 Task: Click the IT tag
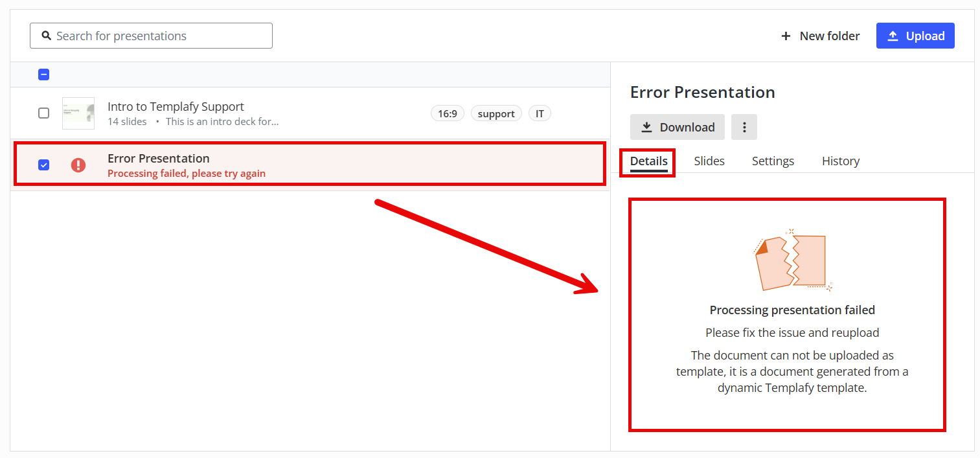(540, 114)
